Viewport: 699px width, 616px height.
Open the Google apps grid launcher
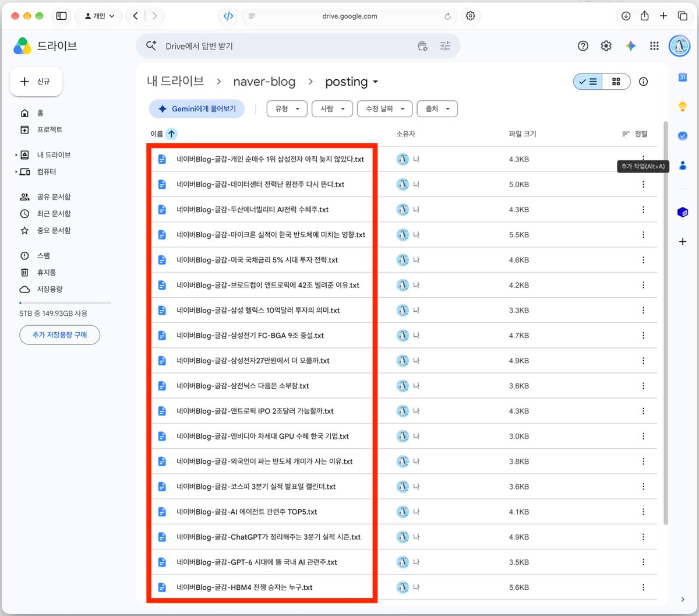(x=654, y=46)
